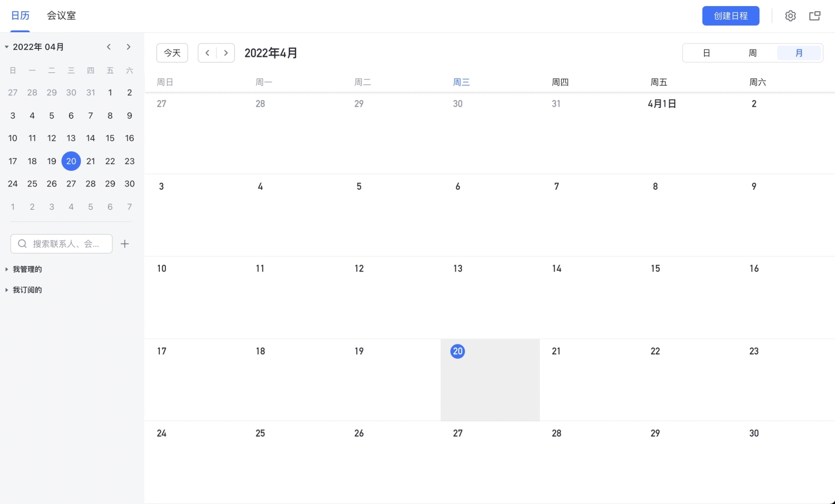Select date 4 in mini calendar second row
The width and height of the screenshot is (835, 504).
click(x=32, y=116)
